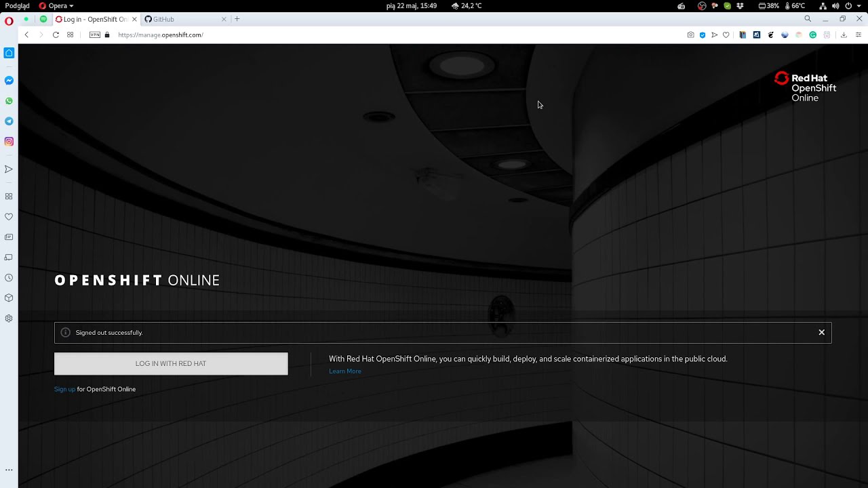Viewport: 868px width, 488px height.
Task: Open My Flow sidebar icon
Action: (x=9, y=169)
